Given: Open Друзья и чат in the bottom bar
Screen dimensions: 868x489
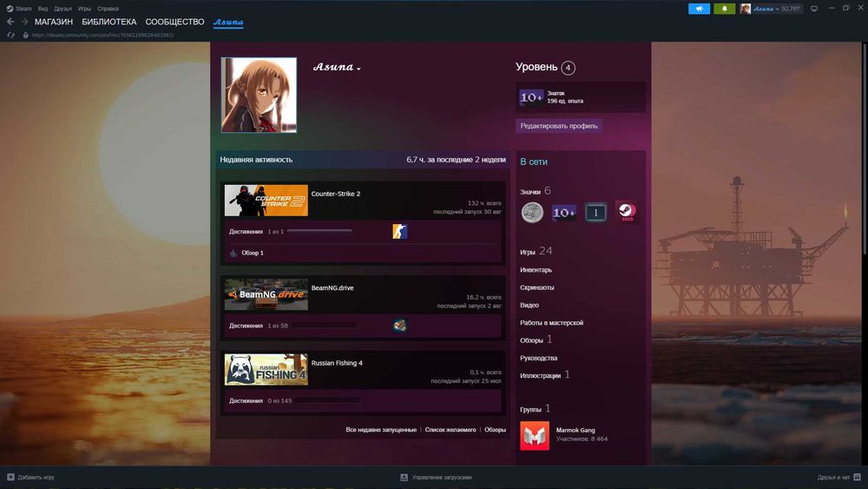Looking at the screenshot, I should click(833, 477).
